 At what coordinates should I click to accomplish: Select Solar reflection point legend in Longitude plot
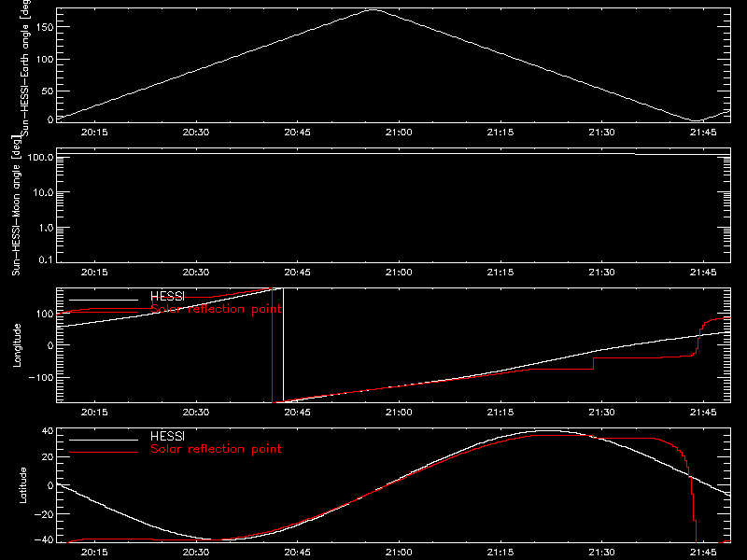[216, 309]
